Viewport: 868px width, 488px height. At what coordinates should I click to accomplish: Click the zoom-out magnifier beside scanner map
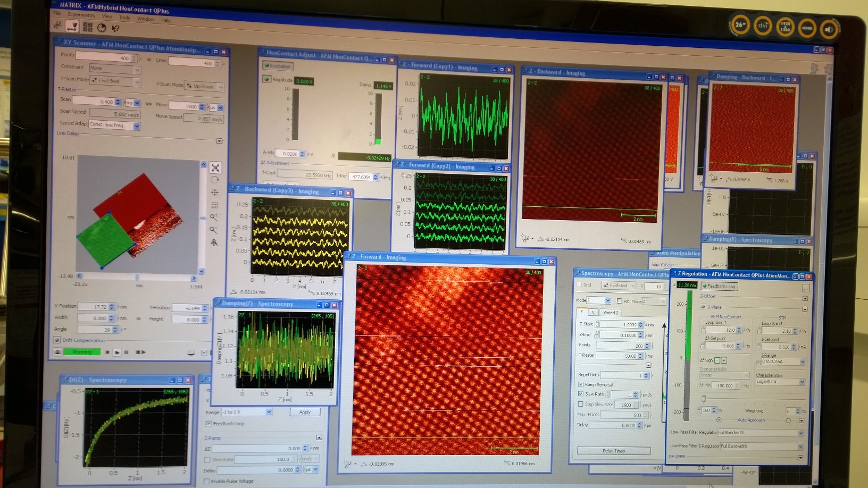point(214,230)
